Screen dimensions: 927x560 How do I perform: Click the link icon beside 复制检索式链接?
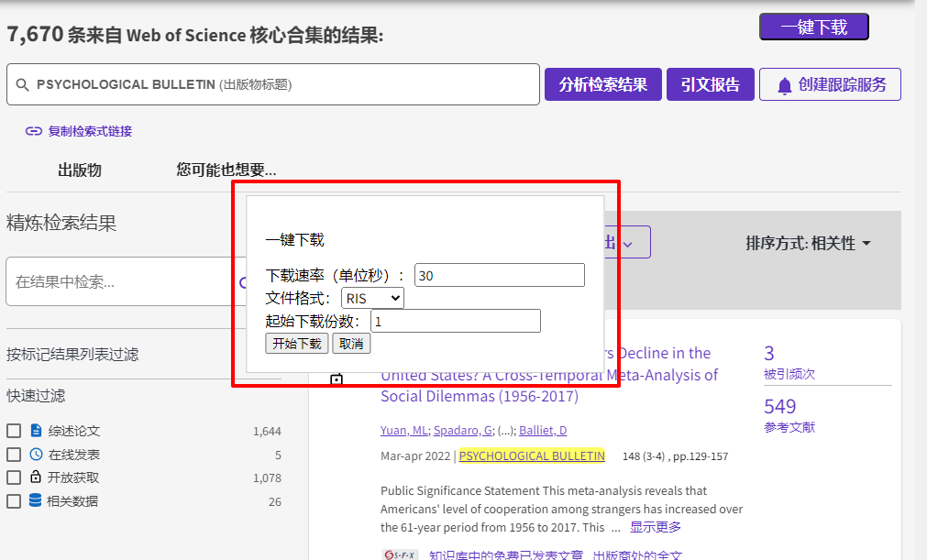point(34,131)
